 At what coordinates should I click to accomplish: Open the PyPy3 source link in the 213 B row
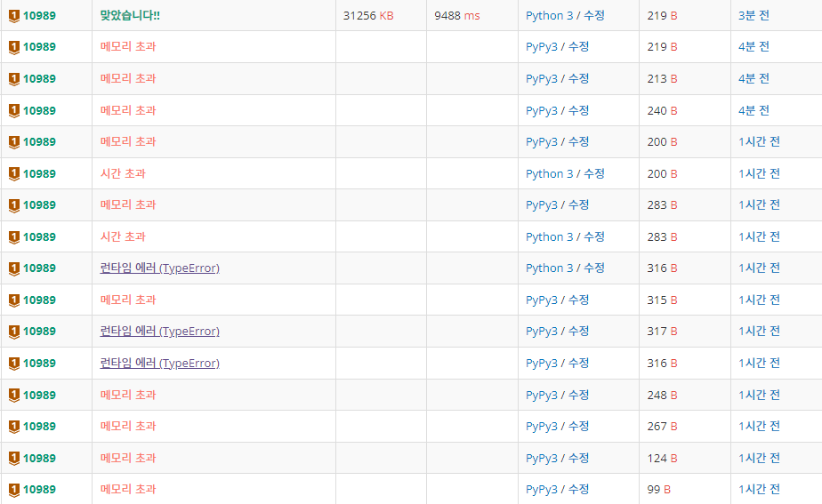[x=542, y=78]
